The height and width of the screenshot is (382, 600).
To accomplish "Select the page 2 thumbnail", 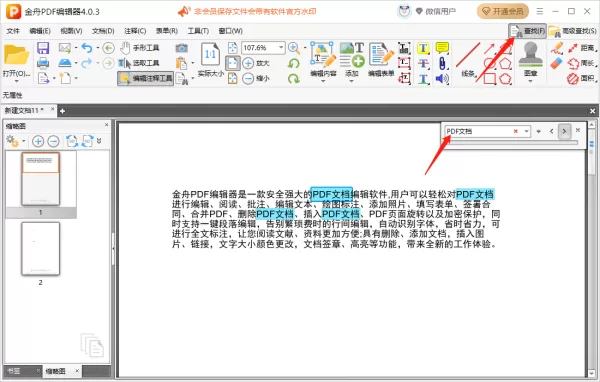I will (41, 249).
